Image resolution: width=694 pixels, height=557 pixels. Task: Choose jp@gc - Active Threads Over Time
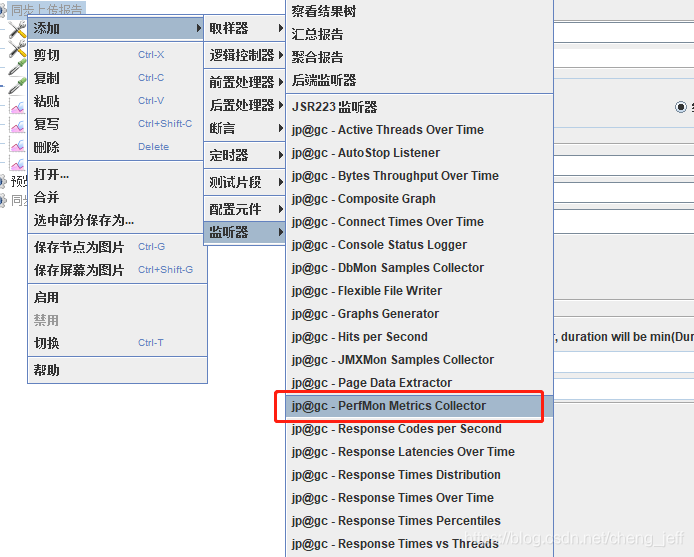(420, 130)
